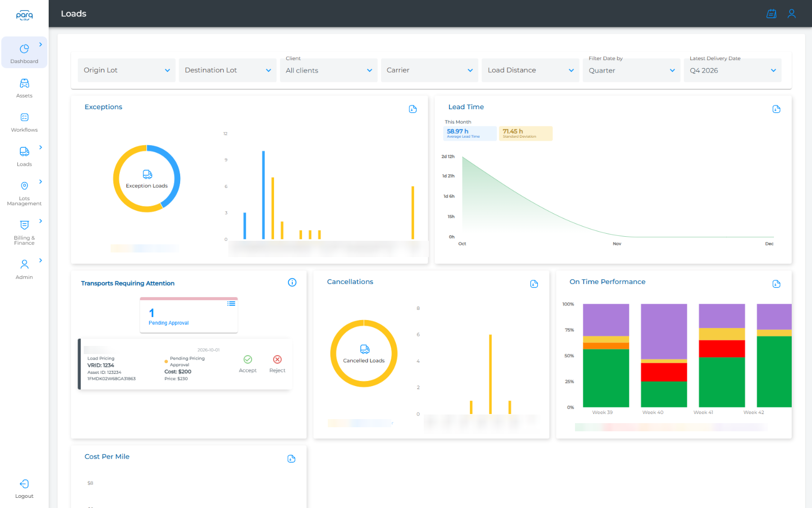Click the 58.97 h Average Lead Time badge
This screenshot has height=508, width=812.
(x=470, y=133)
